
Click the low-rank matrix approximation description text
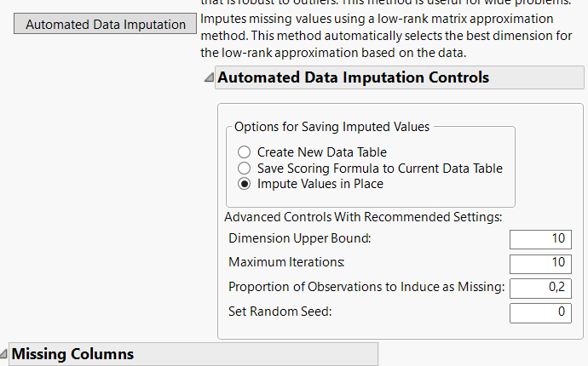375,19
